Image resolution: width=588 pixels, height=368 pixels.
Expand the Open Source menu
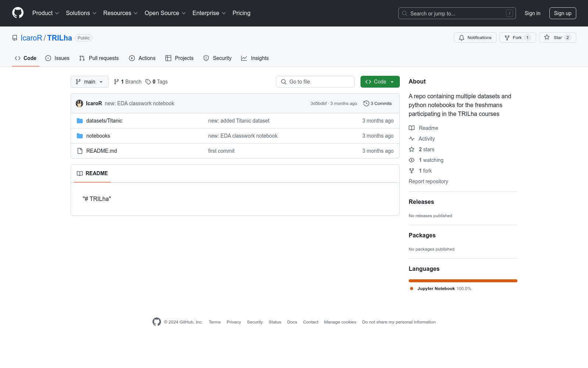[x=165, y=13]
